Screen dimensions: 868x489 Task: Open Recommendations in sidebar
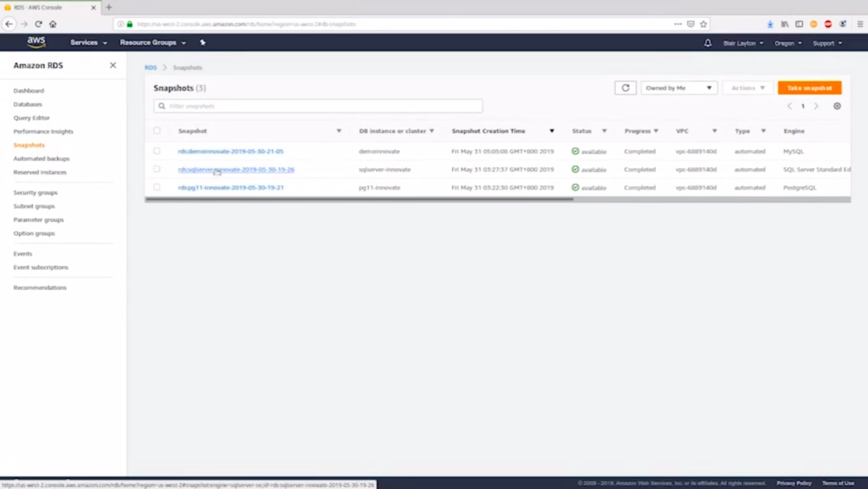click(40, 287)
